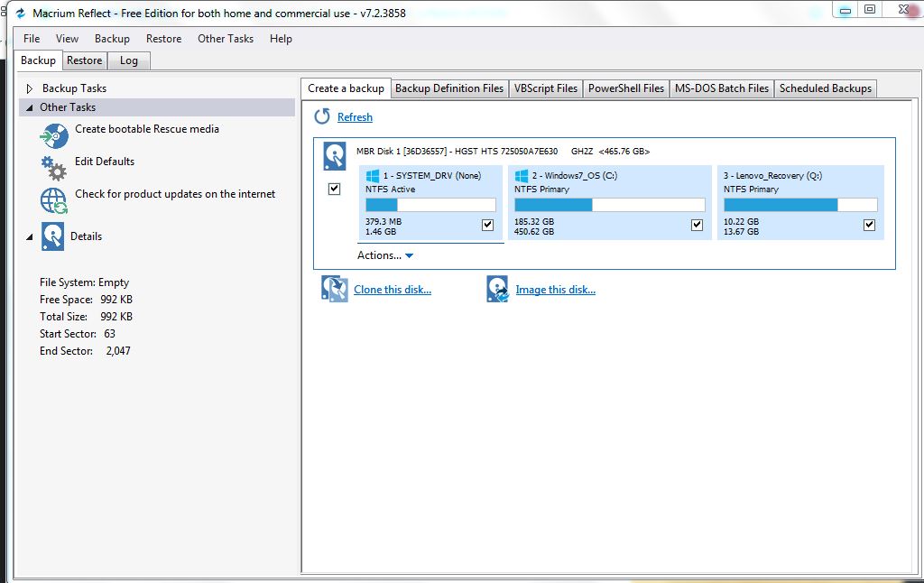Collapse the Details section arrow

(x=29, y=237)
